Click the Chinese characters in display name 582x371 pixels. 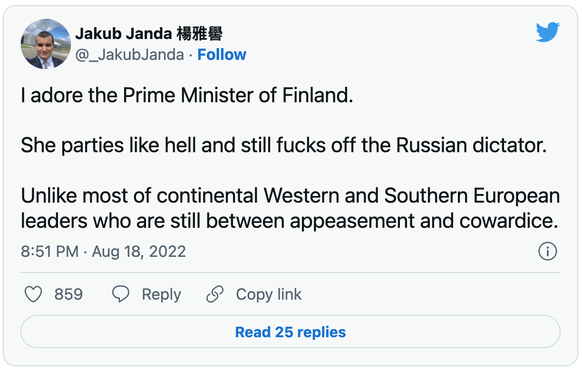[199, 34]
